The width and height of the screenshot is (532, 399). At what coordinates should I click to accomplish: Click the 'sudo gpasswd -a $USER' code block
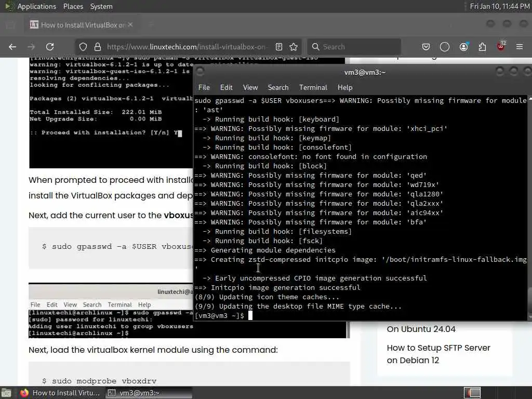point(111,248)
